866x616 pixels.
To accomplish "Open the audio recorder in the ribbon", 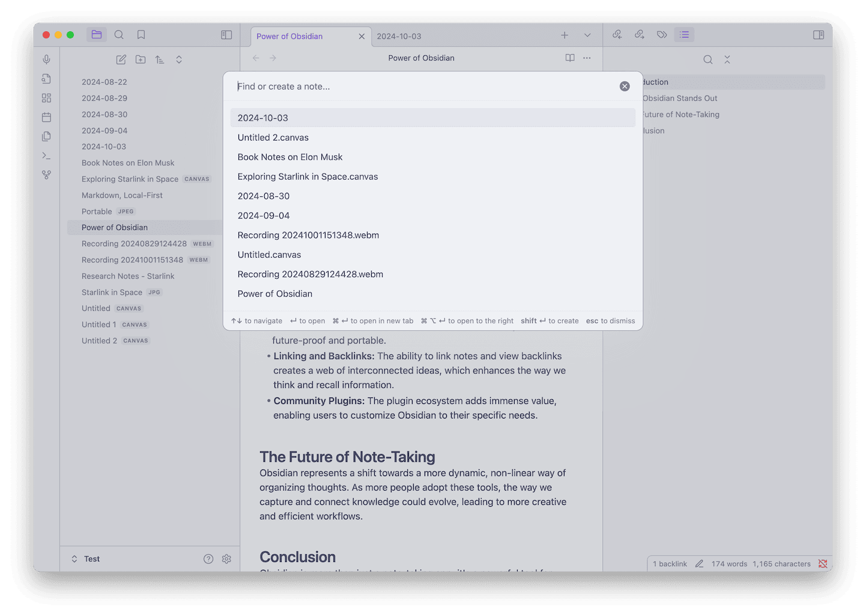I will coord(46,59).
